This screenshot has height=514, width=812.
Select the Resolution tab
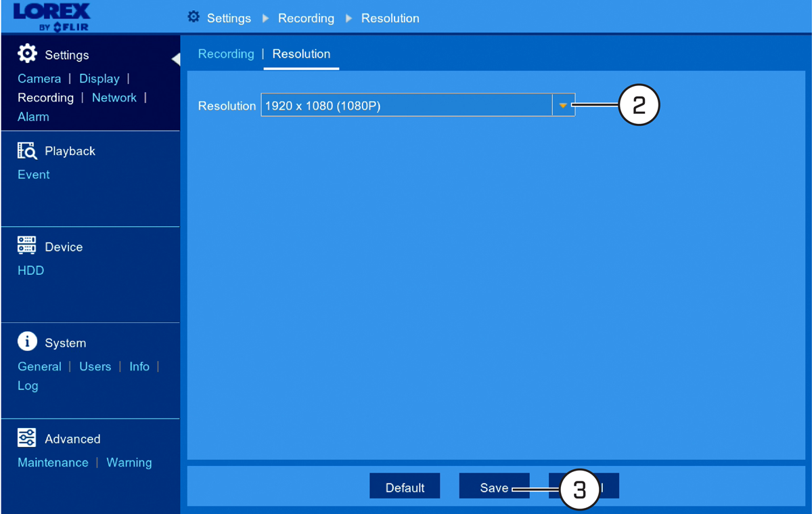pyautogui.click(x=301, y=54)
